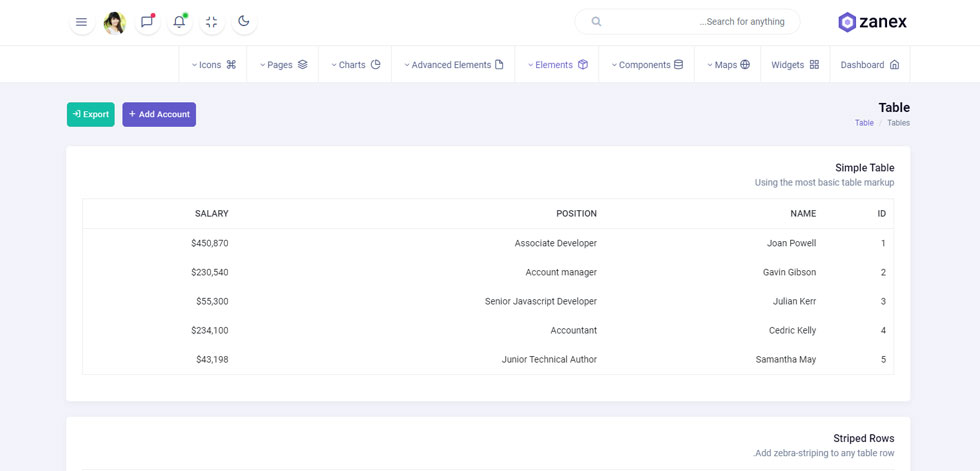Expand the Components menu chevron
This screenshot has height=471, width=980.
(x=614, y=65)
